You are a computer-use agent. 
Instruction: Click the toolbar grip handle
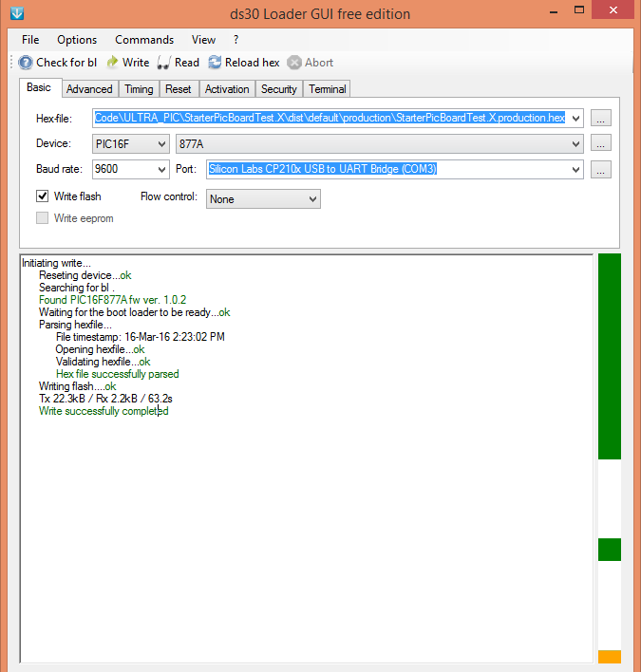12,63
